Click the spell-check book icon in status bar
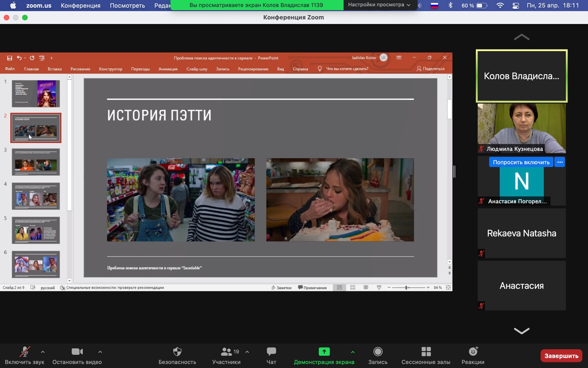588x368 pixels. 33,287
